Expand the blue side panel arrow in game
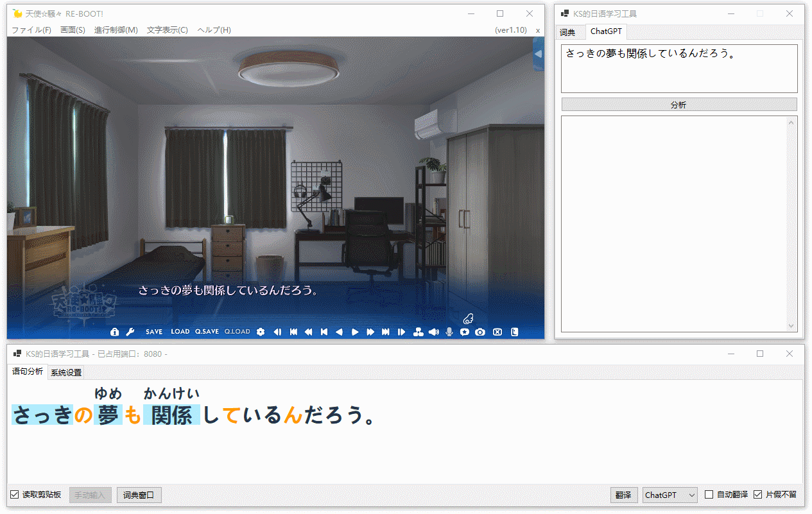Image resolution: width=812 pixels, height=514 pixels. coord(539,54)
